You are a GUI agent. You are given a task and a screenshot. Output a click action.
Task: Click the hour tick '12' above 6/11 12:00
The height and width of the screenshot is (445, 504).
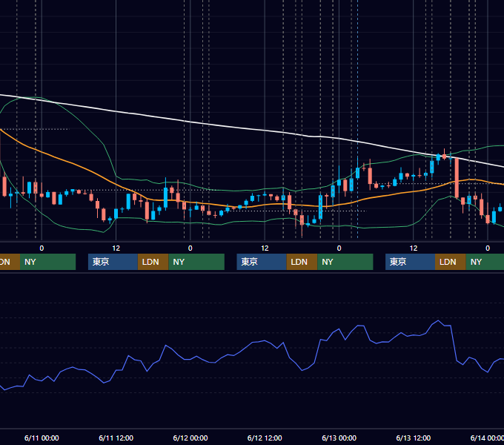(116, 248)
